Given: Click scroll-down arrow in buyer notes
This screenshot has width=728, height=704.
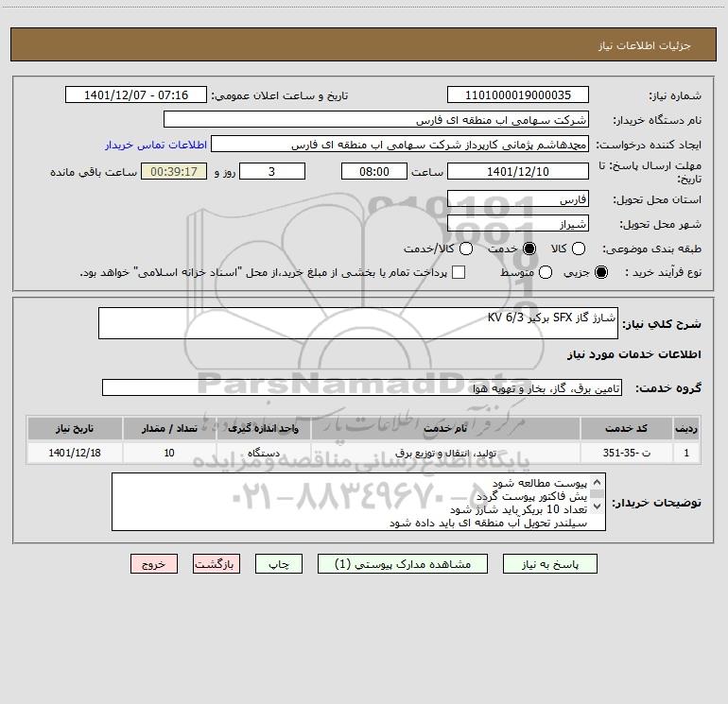Looking at the screenshot, I should coord(598,507).
